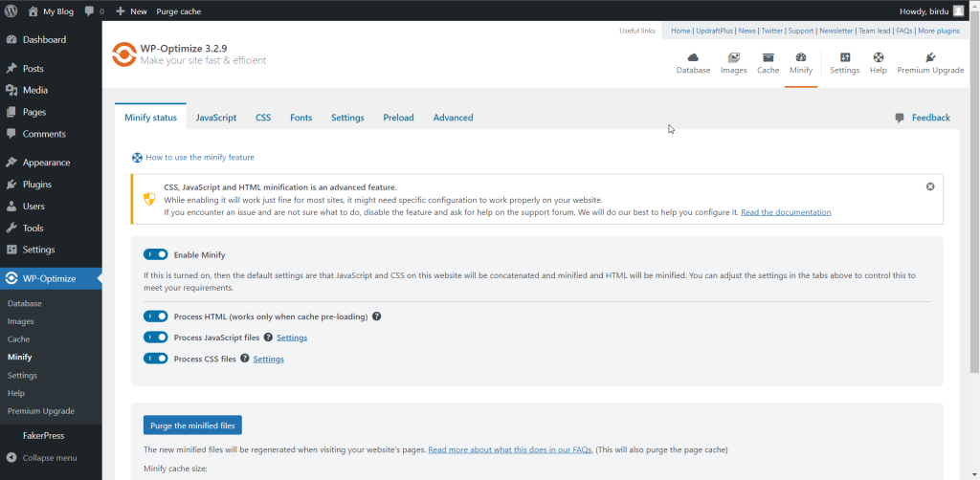980x480 pixels.
Task: Switch to Preload tab
Action: tap(399, 118)
